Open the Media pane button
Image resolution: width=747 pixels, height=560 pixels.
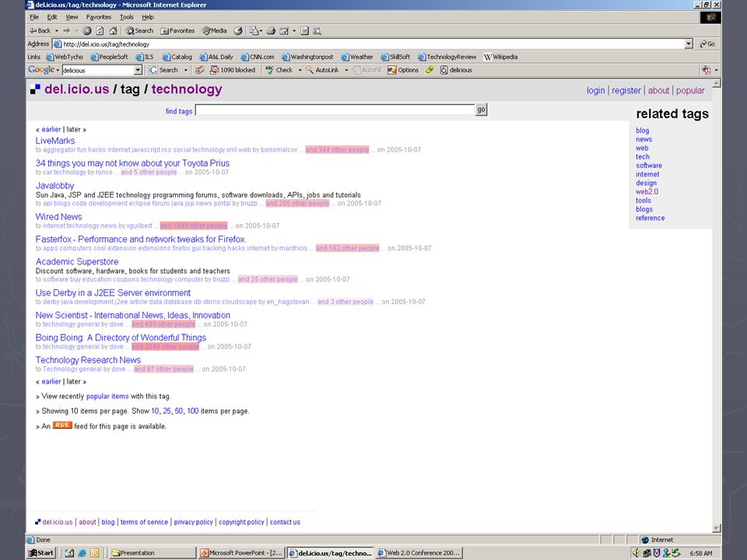point(215,30)
